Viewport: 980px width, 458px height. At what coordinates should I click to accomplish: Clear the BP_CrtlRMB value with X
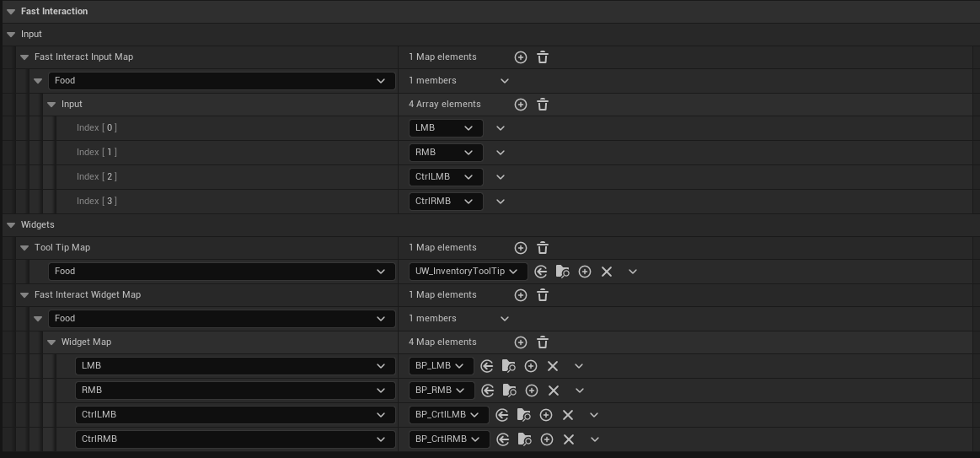pyautogui.click(x=568, y=439)
